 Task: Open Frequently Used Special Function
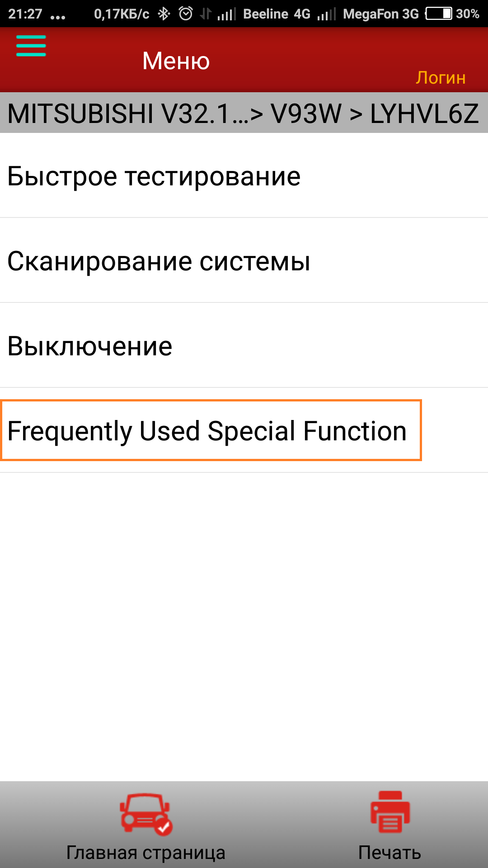207,430
